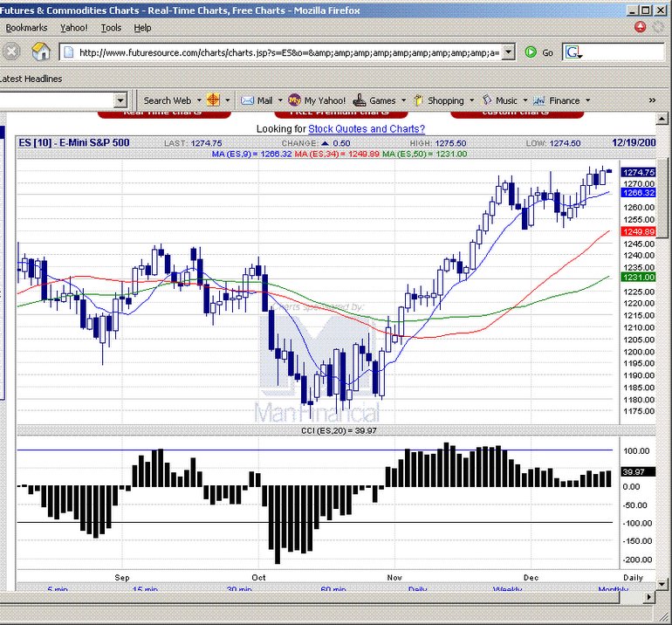Open the Help menu
The width and height of the screenshot is (672, 625).
[x=142, y=27]
